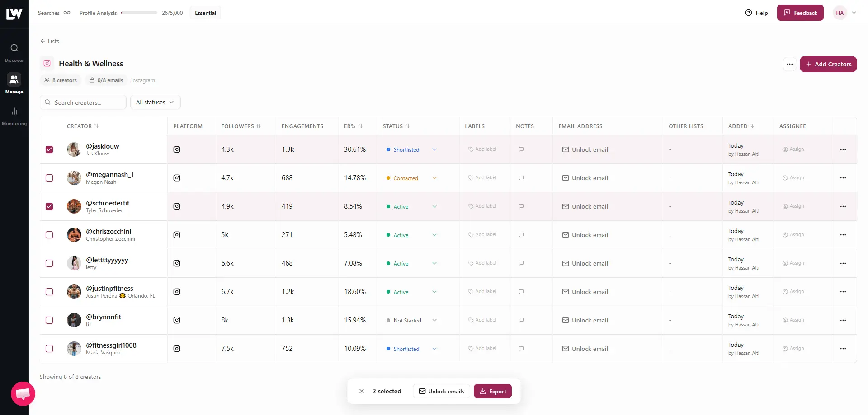Sort table by ER% column

[x=353, y=126]
